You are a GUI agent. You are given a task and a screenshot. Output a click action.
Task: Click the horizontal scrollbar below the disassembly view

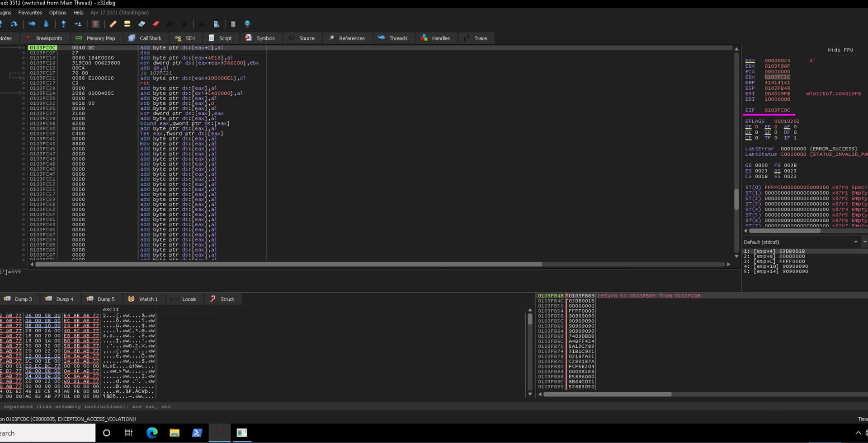coord(289,264)
